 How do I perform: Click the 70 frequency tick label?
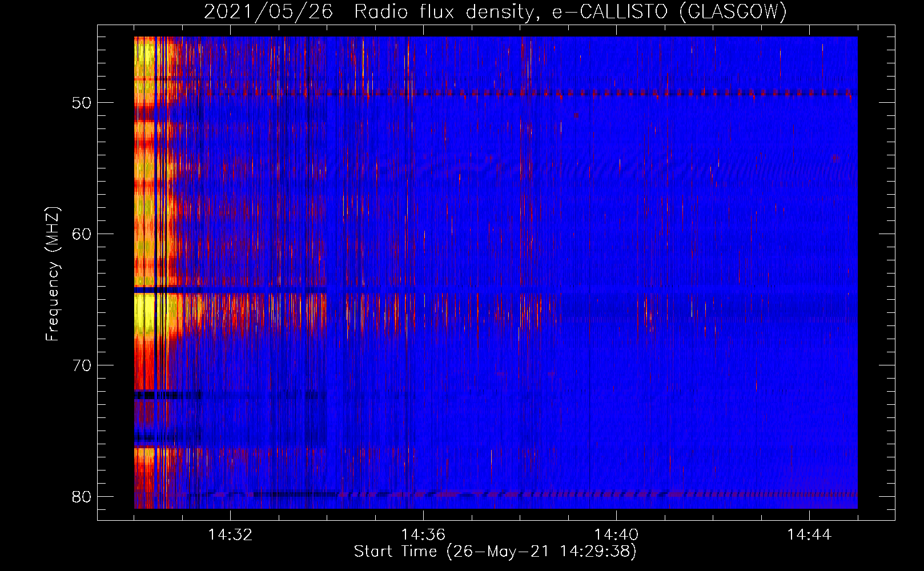[x=82, y=365]
